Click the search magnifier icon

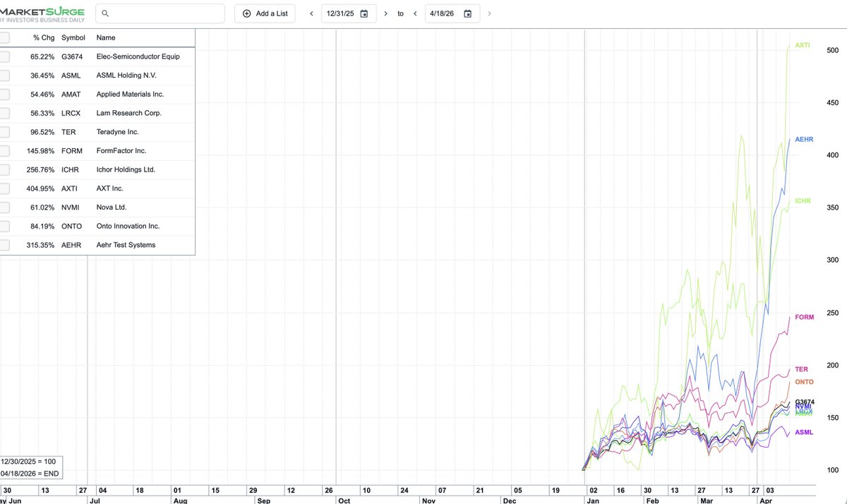pos(106,13)
